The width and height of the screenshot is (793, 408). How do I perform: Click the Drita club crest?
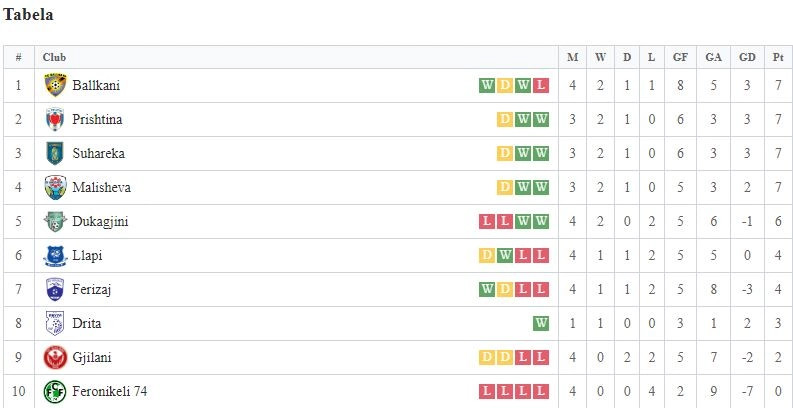tap(55, 324)
